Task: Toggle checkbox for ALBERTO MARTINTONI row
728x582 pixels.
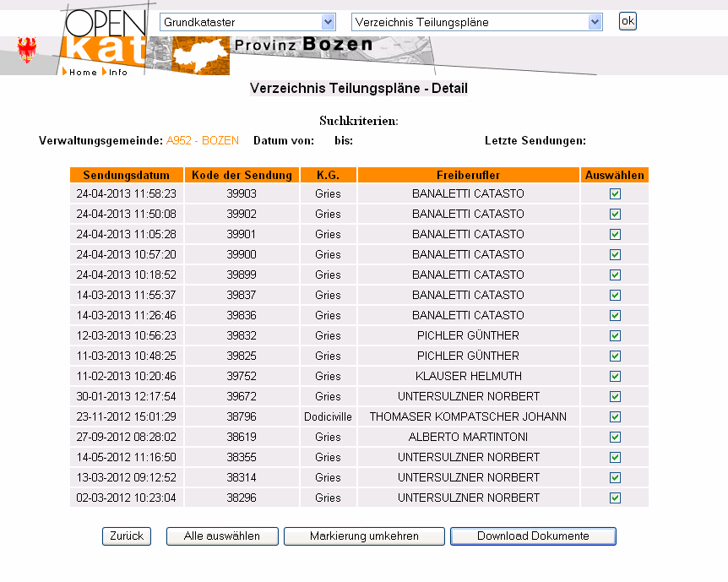Action: pos(615,437)
